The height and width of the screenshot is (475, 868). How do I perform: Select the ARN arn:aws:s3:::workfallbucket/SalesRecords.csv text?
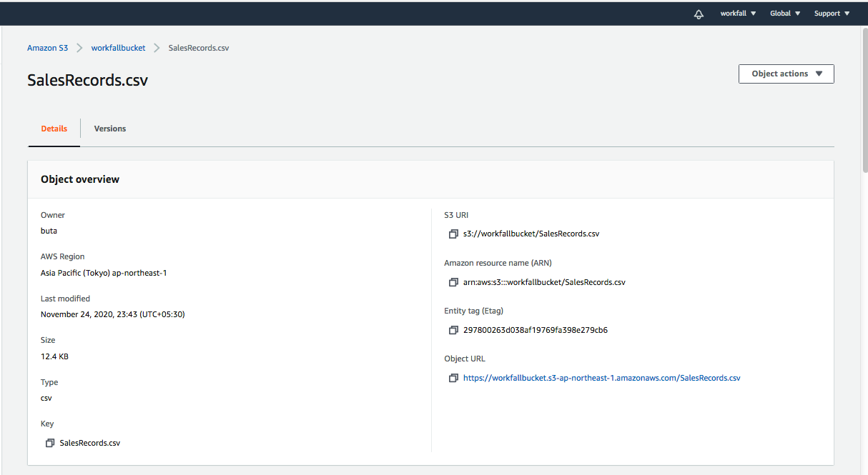tap(544, 282)
